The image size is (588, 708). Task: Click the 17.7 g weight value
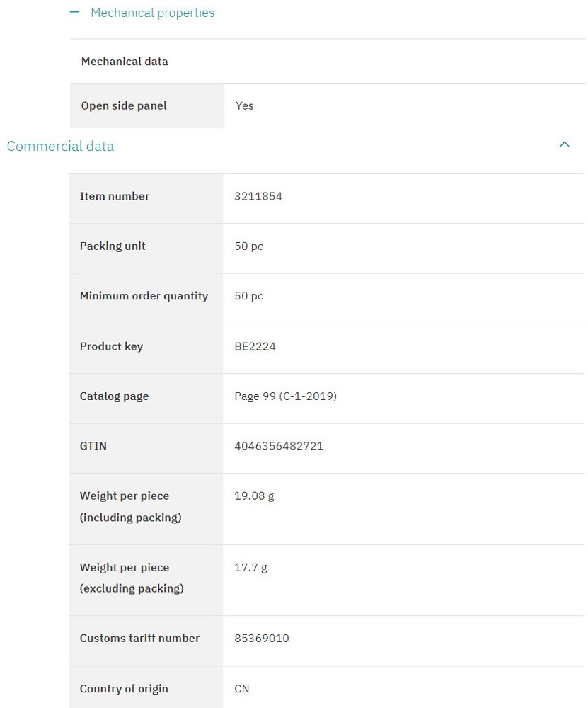250,567
